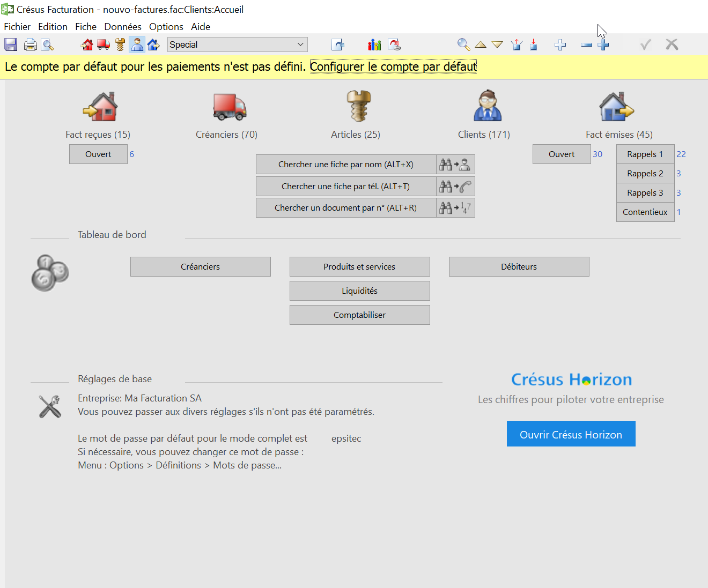Switch to articles via screw toolbar icon
This screenshot has width=708, height=588.
point(120,44)
